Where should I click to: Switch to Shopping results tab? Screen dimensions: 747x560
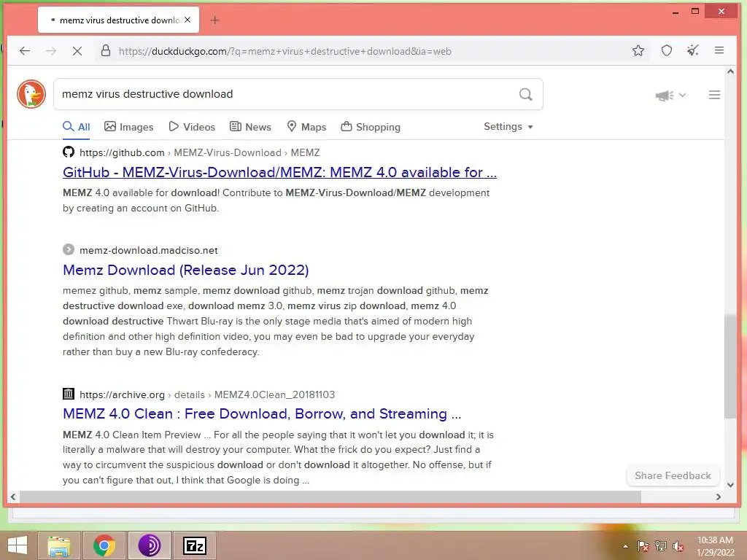tap(371, 127)
